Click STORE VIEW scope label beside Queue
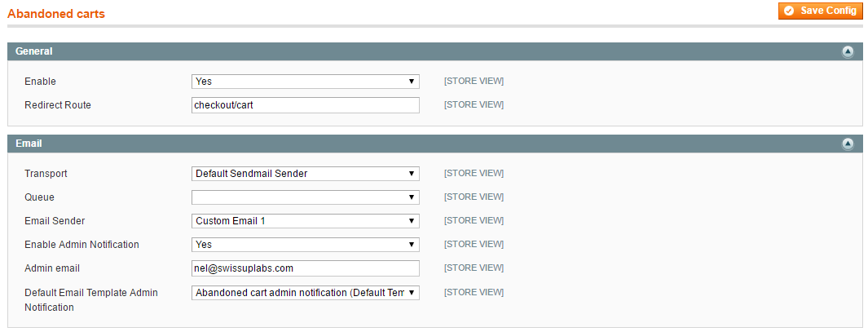Viewport: 868px width, 332px height. [x=474, y=197]
